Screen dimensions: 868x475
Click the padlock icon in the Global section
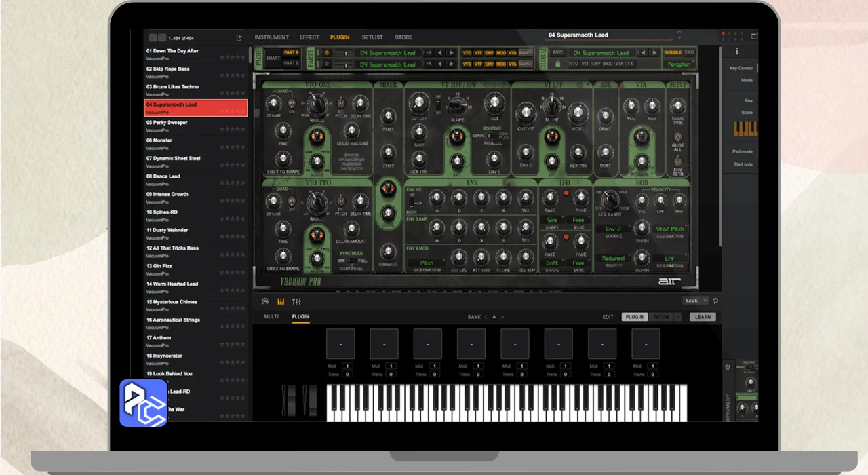coord(557,64)
